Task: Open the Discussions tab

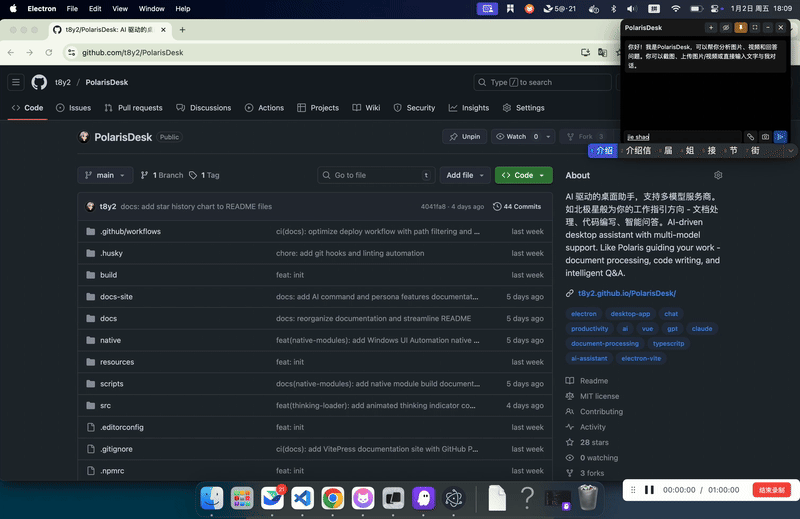Action: 204,108
